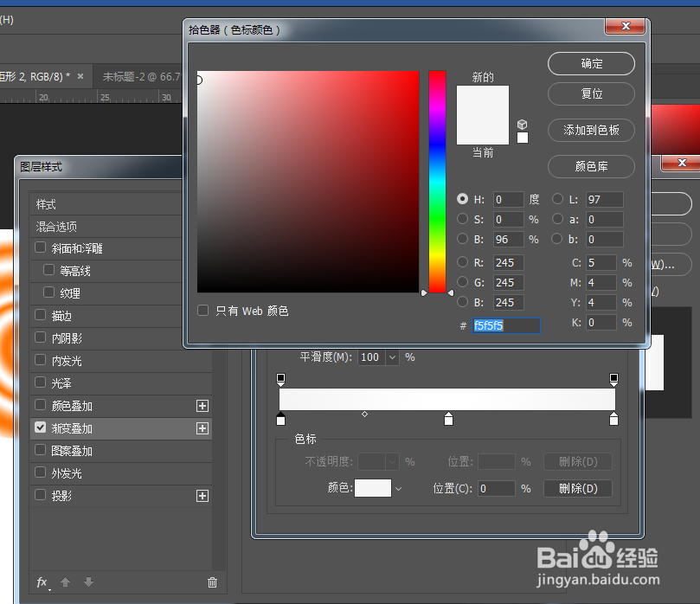The height and width of the screenshot is (604, 700).
Task: Click 删除(D) beside 位置(C)
Action: point(578,489)
